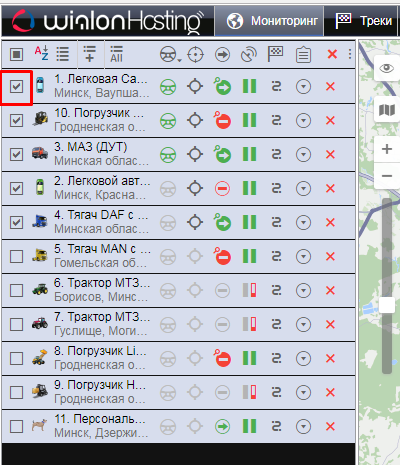Open the Мониторинг tab
This screenshot has height=465, width=400.
(x=269, y=21)
